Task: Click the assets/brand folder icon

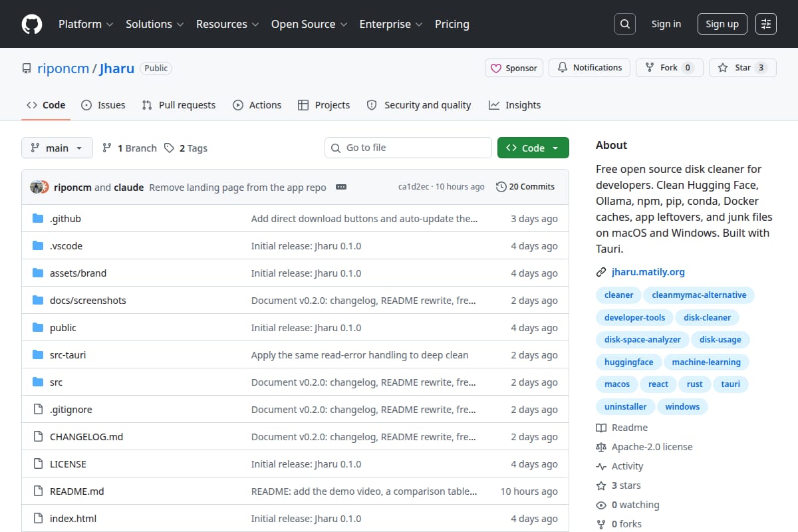Action: (x=38, y=273)
